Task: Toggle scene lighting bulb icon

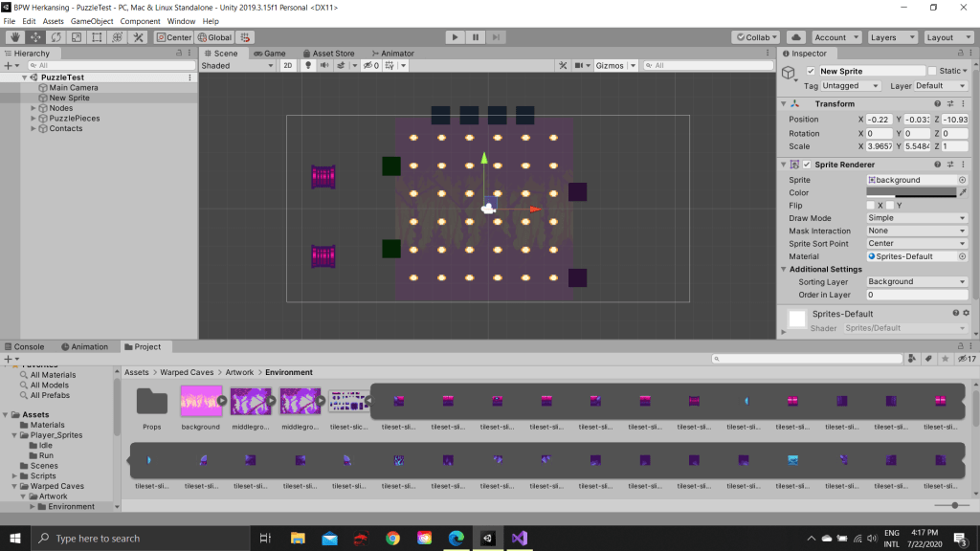Action: coord(308,66)
